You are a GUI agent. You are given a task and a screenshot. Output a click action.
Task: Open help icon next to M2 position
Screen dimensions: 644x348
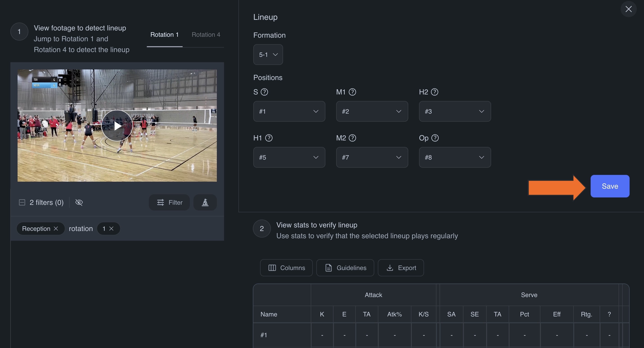click(x=352, y=138)
